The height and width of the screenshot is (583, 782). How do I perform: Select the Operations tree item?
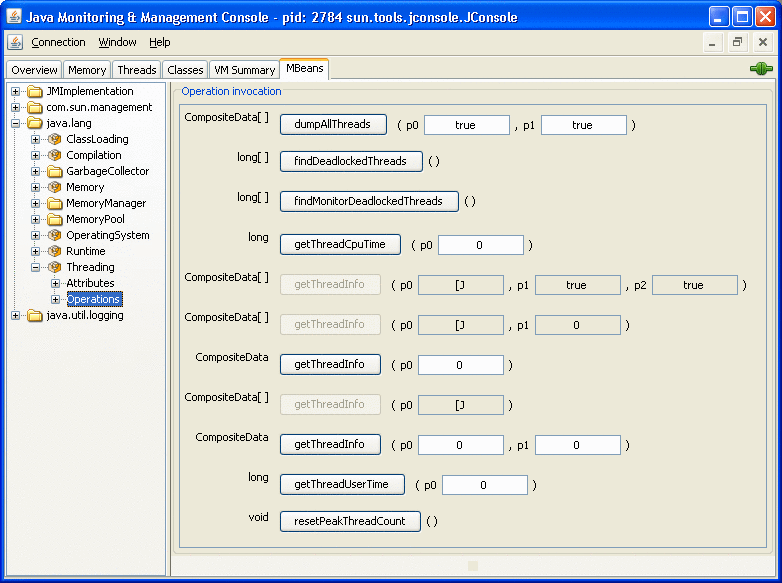point(93,299)
